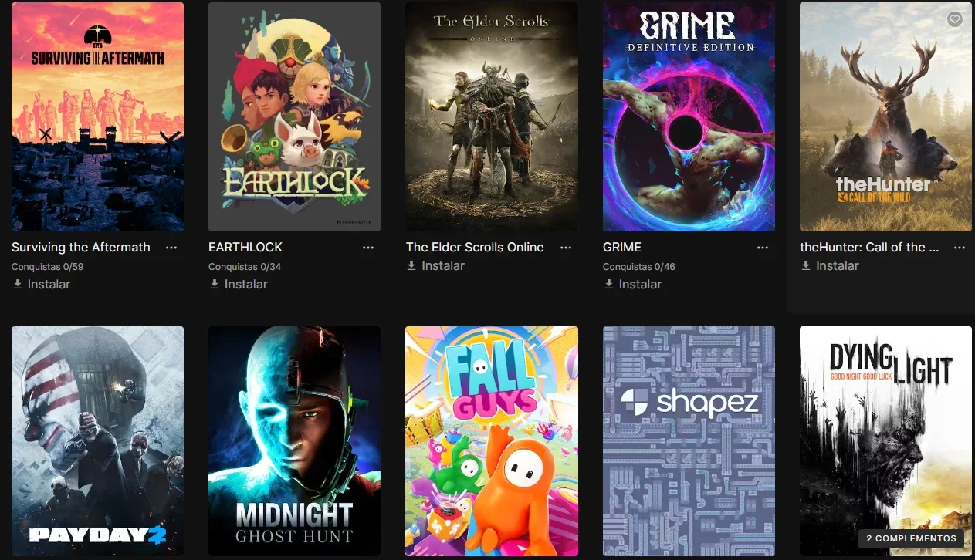This screenshot has width=975, height=560.
Task: Open the three-dot menu for GRIME
Action: click(763, 248)
